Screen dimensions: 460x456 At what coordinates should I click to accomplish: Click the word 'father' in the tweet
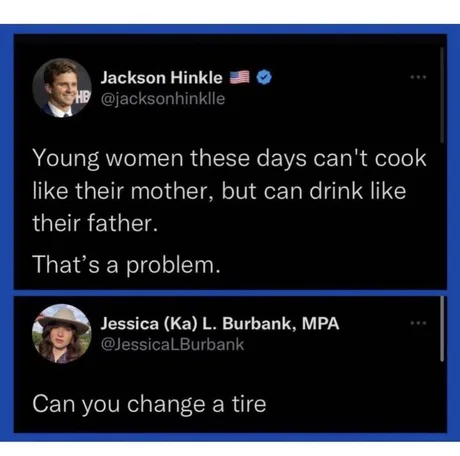(120, 223)
